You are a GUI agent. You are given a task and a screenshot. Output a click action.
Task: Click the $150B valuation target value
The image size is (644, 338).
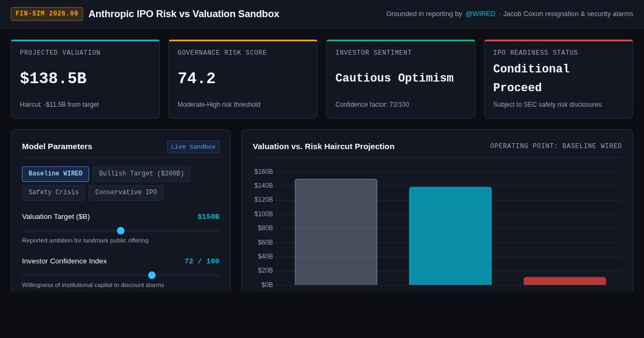point(208,217)
